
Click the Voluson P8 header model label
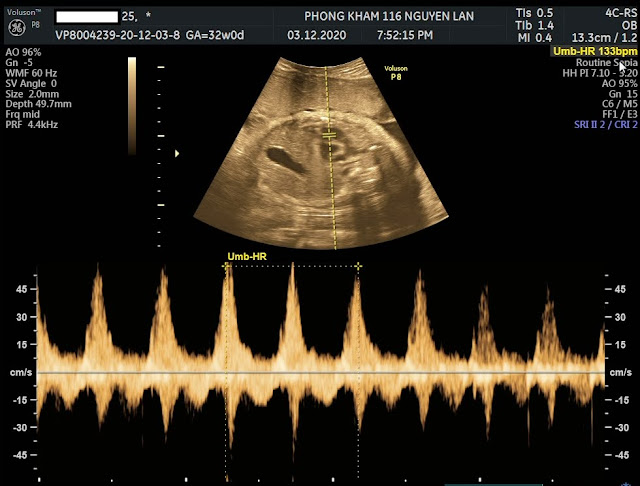(x=24, y=17)
